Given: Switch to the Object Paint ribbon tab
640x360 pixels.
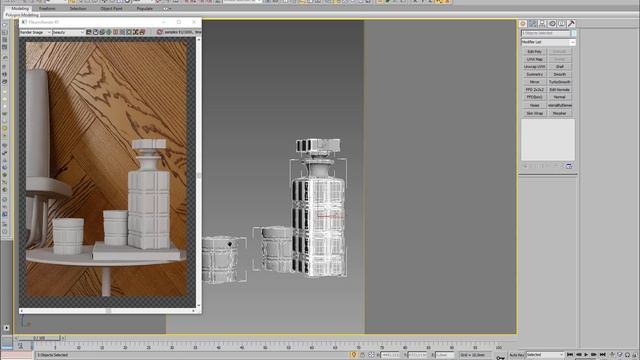Looking at the screenshot, I should pyautogui.click(x=111, y=8).
